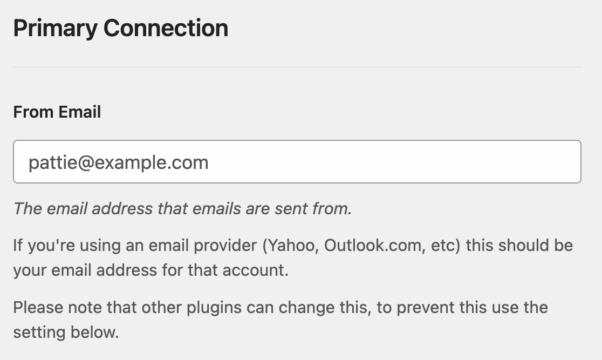Click the word 'Yahoo' in the help text
The image size is (602, 360).
click(x=291, y=245)
